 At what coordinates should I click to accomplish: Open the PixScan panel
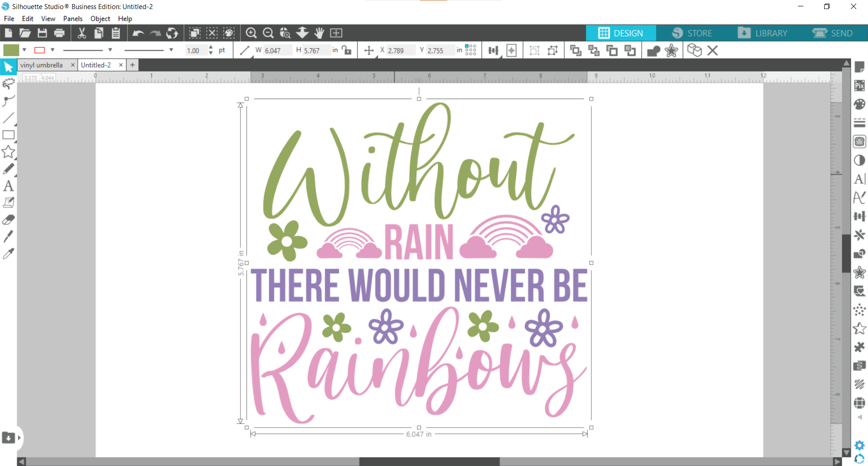pyautogui.click(x=859, y=85)
